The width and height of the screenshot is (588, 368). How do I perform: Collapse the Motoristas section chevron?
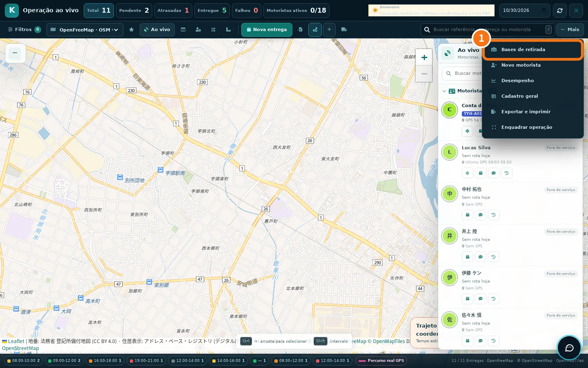coord(444,91)
